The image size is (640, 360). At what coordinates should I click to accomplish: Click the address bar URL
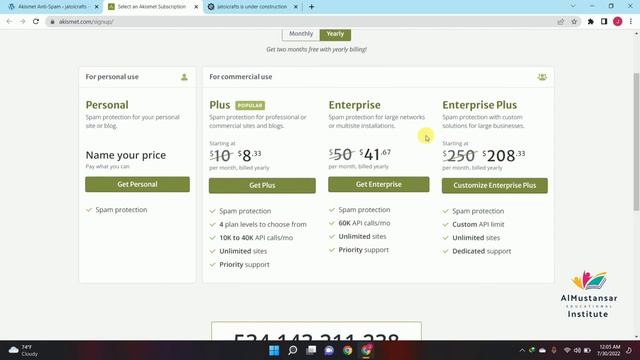click(x=86, y=22)
